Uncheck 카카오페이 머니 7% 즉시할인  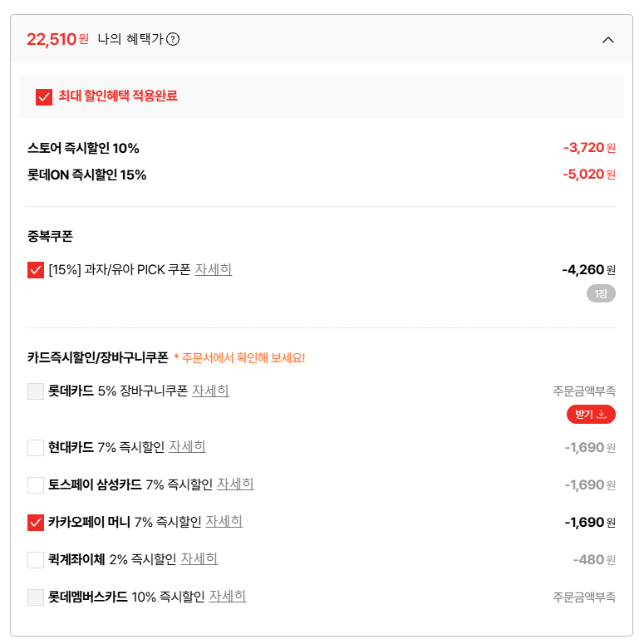pyautogui.click(x=36, y=523)
